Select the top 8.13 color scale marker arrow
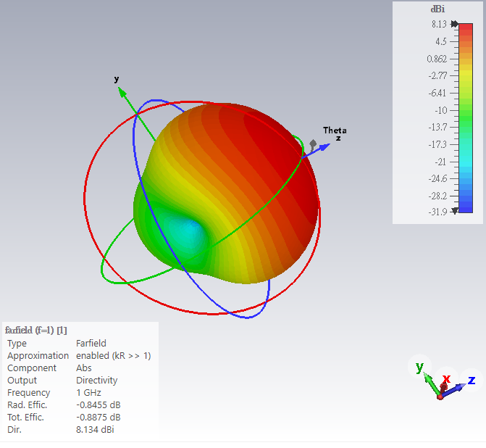This screenshot has height=448, width=486. tap(454, 25)
